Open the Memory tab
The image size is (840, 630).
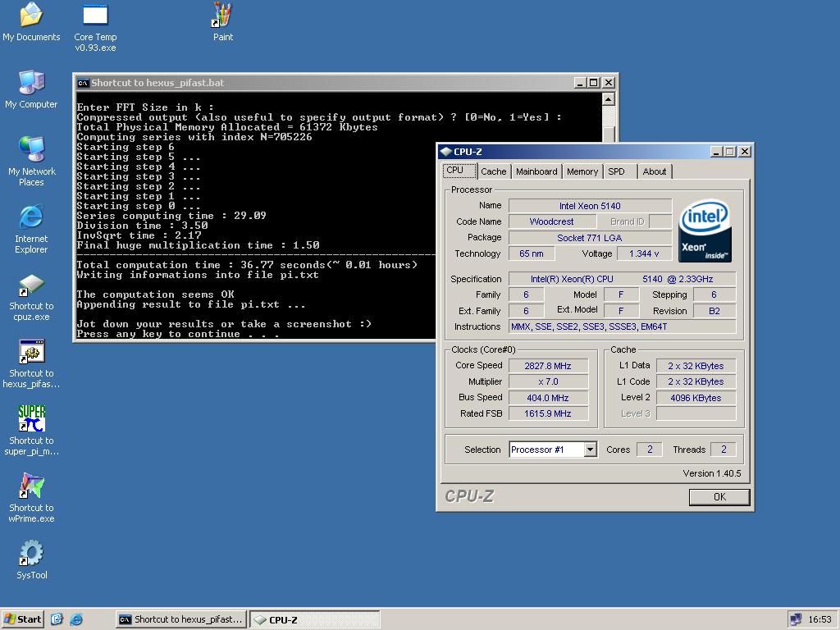click(x=582, y=171)
